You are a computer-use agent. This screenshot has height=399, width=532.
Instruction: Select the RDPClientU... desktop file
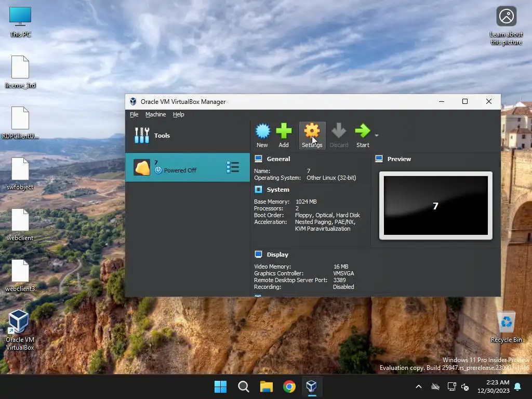20,123
